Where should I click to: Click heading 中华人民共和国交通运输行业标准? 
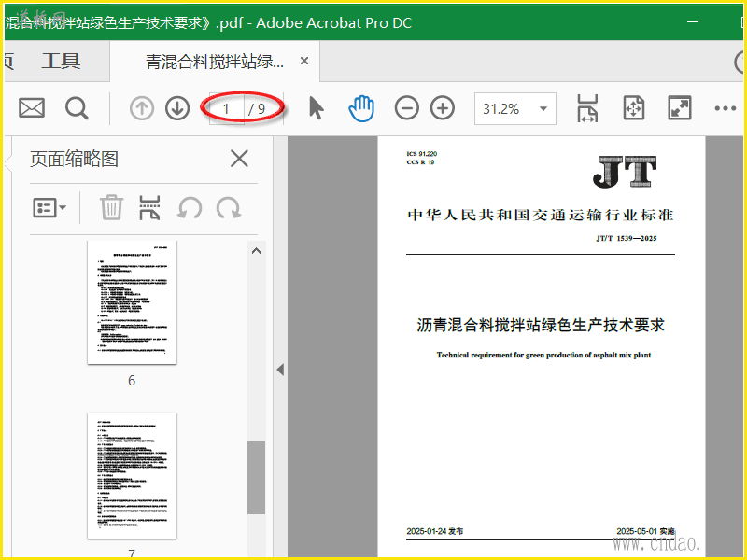coord(541,215)
